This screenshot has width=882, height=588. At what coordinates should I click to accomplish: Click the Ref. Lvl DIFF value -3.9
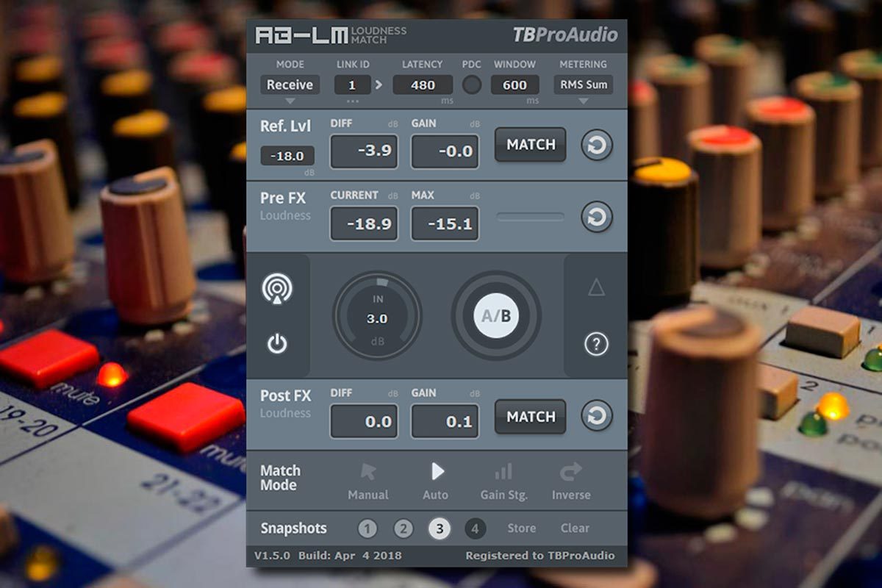[364, 151]
